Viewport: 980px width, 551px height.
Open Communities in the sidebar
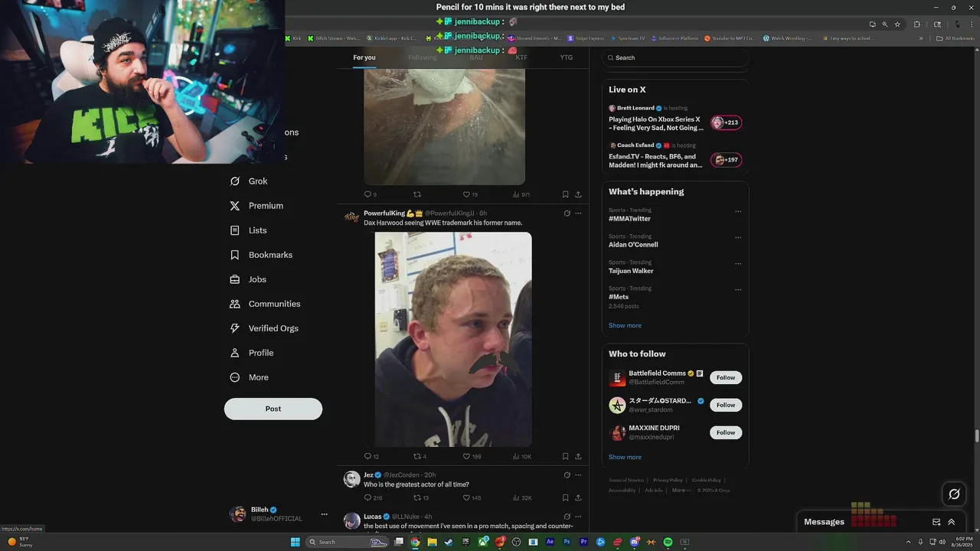click(x=265, y=304)
